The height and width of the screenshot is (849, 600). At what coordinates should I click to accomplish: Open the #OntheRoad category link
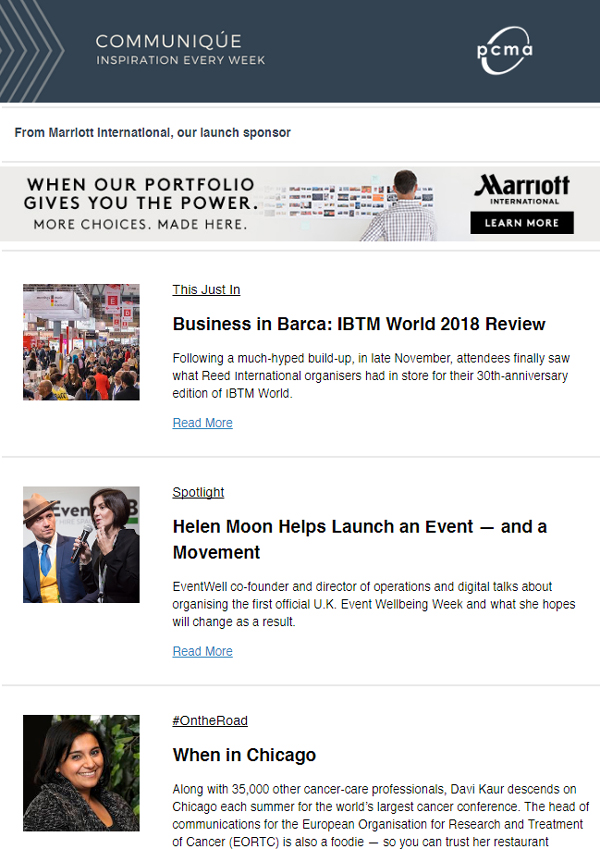pos(210,721)
